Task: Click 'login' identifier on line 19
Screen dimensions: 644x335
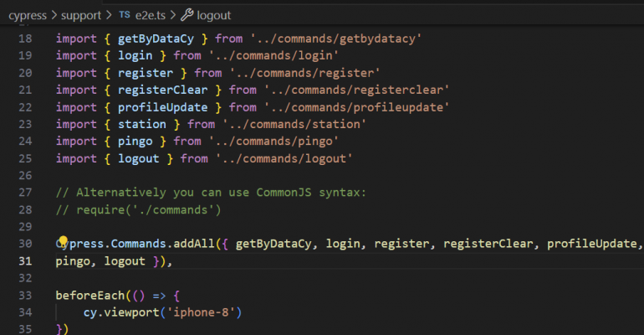Action: [x=135, y=55]
